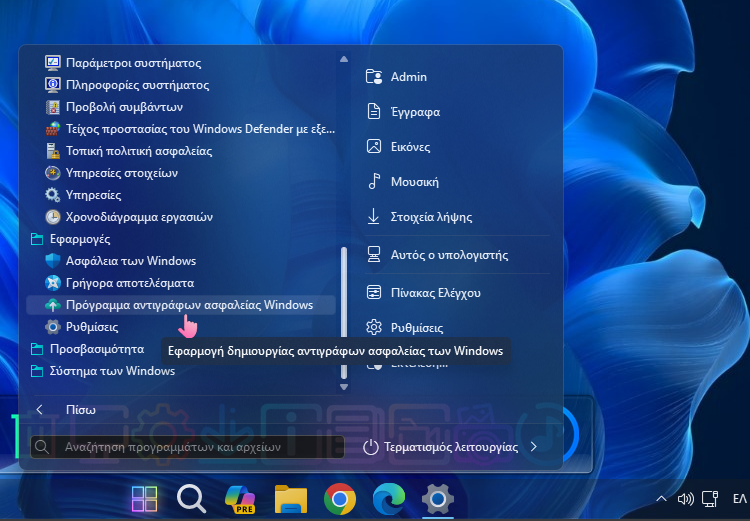Image resolution: width=750 pixels, height=521 pixels.
Task: Click text Πληροφορίες συστήματος
Action: 138,85
